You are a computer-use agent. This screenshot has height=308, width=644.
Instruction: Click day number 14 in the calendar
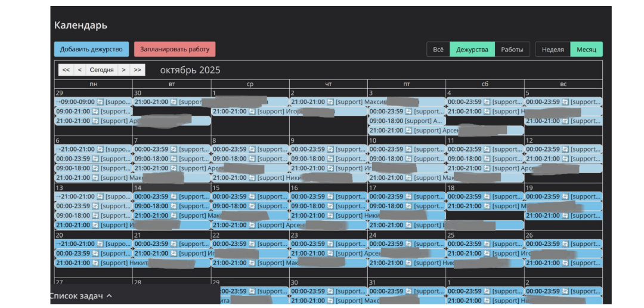point(138,188)
